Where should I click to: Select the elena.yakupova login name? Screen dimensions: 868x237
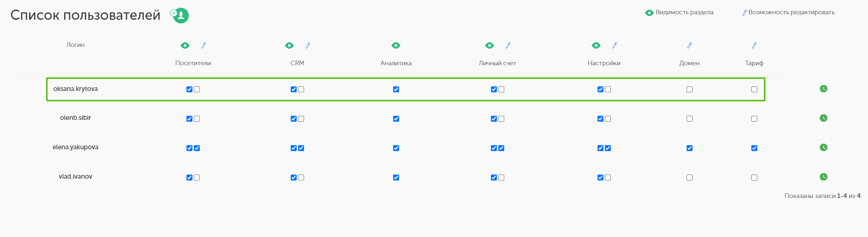click(x=75, y=147)
